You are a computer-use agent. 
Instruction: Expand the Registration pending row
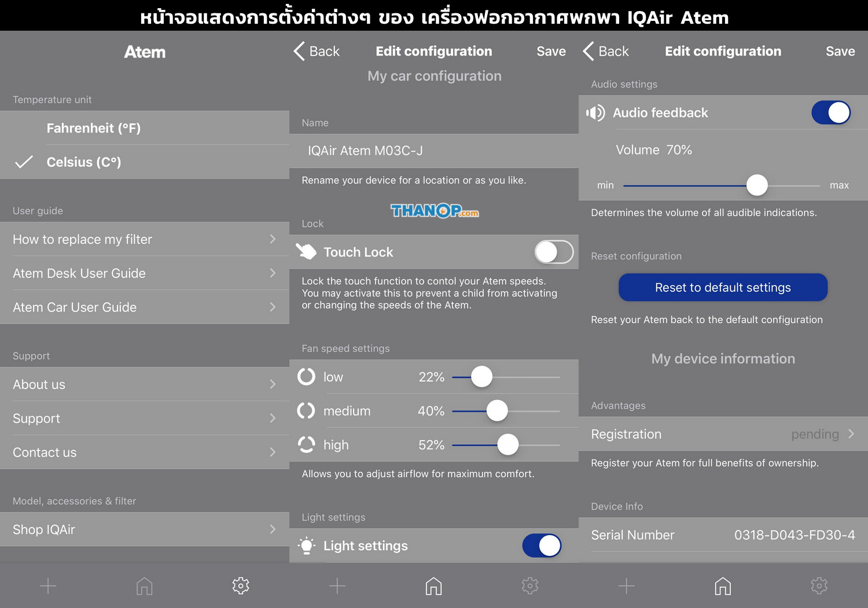pos(723,434)
